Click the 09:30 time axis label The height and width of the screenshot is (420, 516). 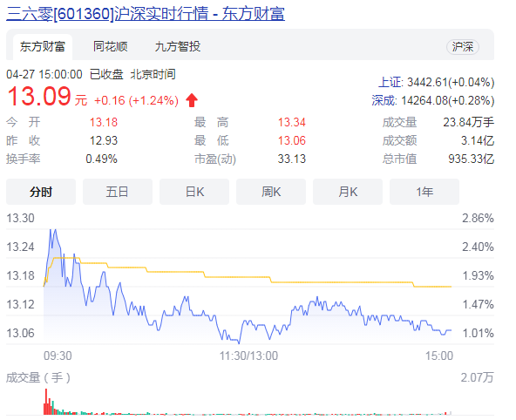58,356
